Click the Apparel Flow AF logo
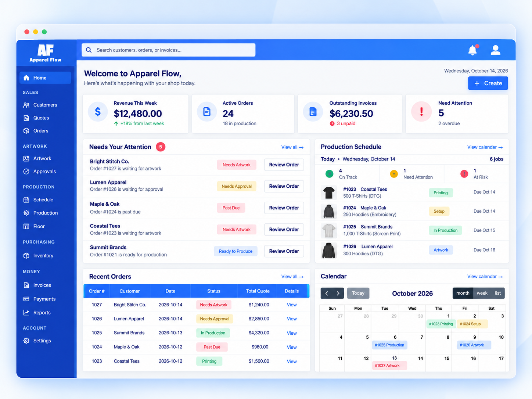Viewport: 532px width, 399px height. click(46, 53)
